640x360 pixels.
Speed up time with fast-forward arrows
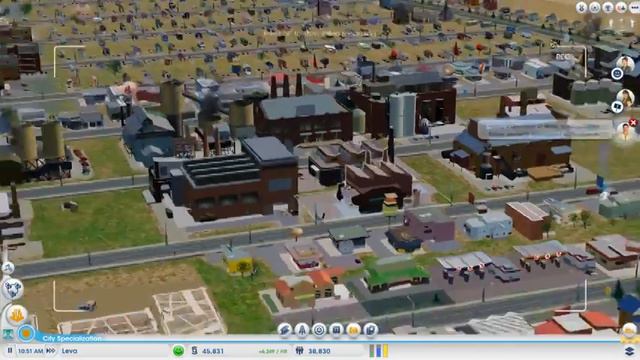tap(51, 351)
